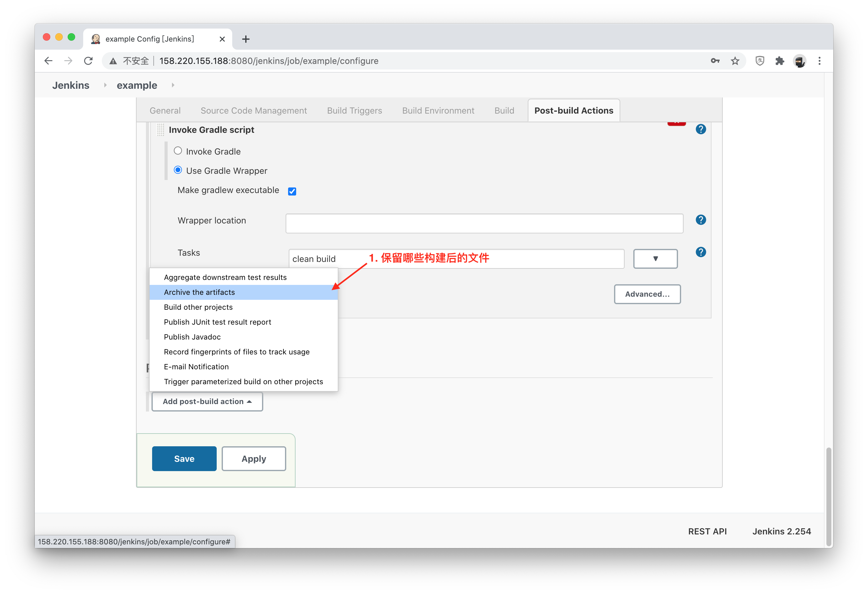
Task: Grab the Invoke Gradle script drag handle
Action: tap(160, 129)
